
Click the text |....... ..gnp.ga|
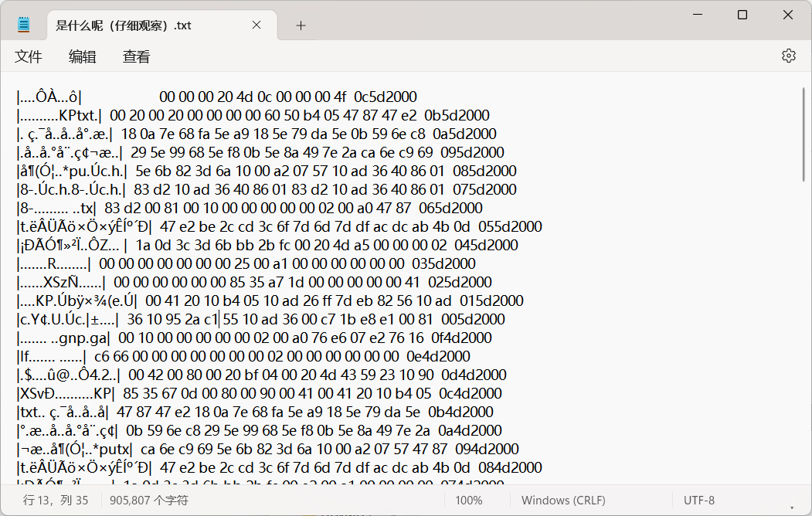[x=63, y=338]
